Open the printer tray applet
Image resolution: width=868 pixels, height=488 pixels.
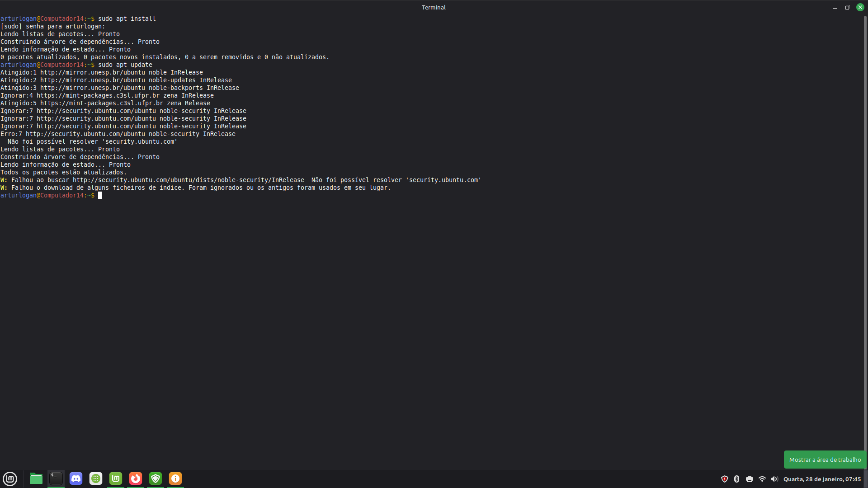point(750,479)
